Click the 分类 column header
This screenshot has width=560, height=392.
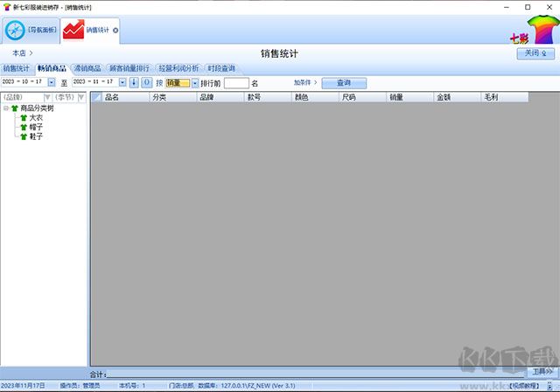(173, 97)
